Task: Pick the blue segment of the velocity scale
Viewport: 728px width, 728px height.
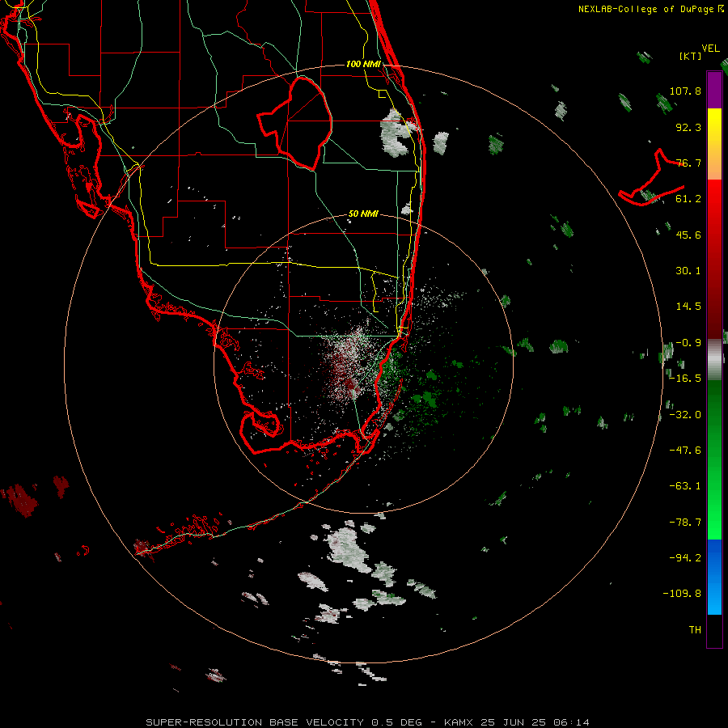Action: tap(714, 577)
